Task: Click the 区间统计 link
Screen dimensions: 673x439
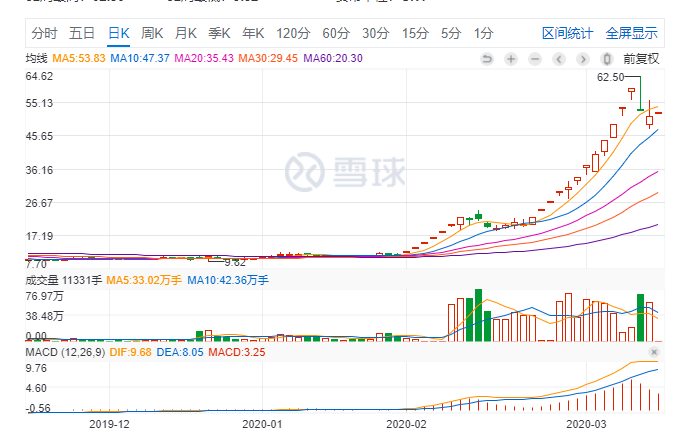Action: click(567, 33)
